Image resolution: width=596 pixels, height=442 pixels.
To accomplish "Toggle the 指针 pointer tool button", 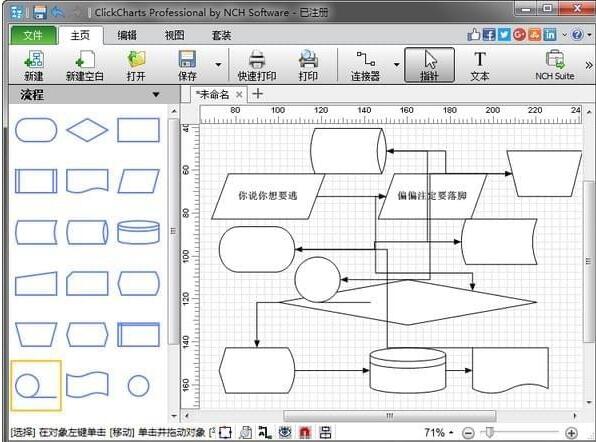I will coord(429,65).
